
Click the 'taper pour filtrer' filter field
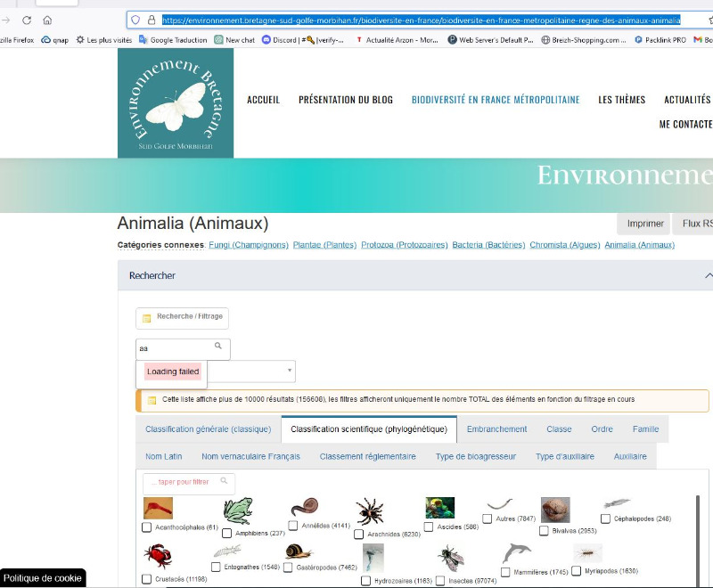pyautogui.click(x=189, y=482)
